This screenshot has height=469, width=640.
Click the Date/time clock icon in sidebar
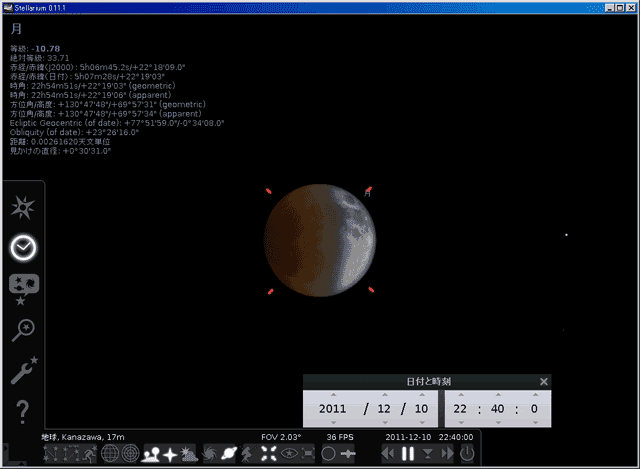tap(22, 247)
